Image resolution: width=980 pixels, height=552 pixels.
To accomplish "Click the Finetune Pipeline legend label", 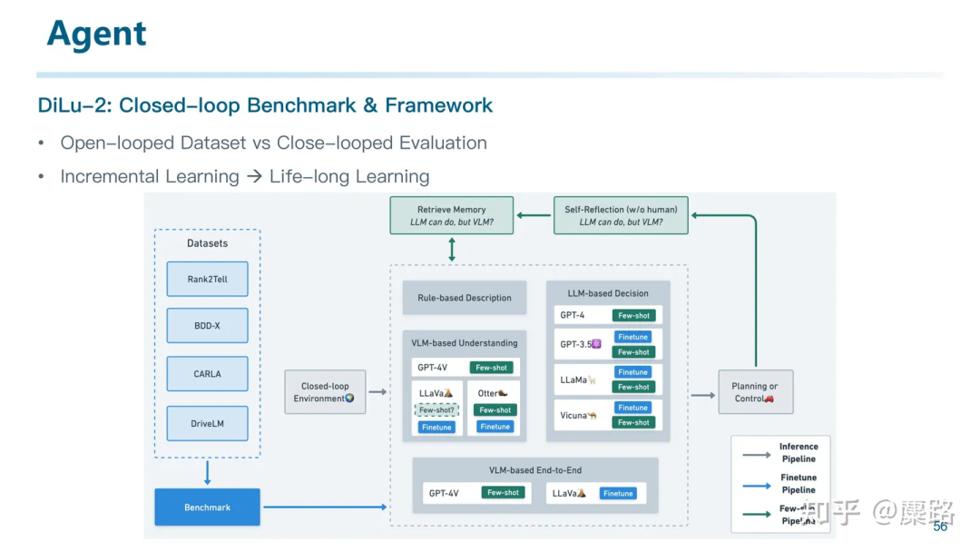I will click(x=799, y=484).
